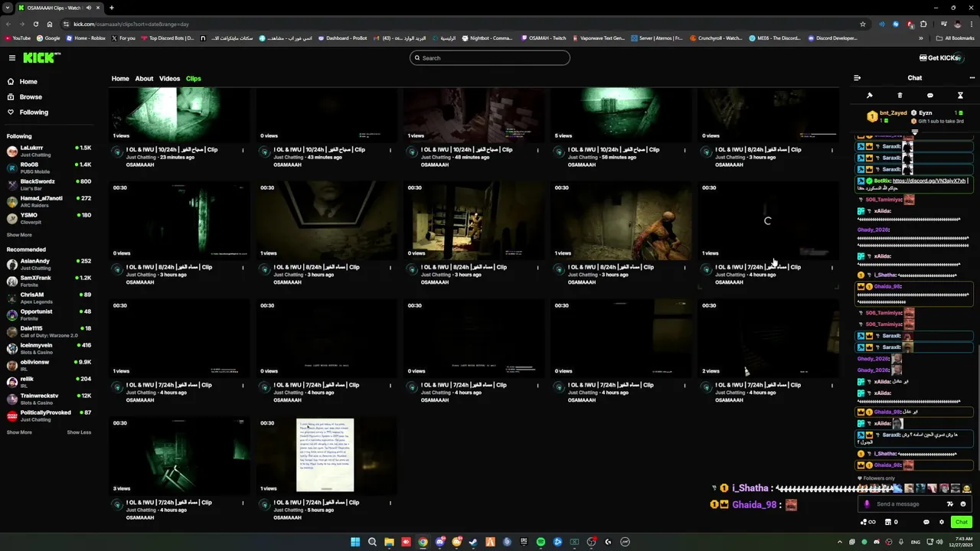Switch to channel Home tab
The height and width of the screenshot is (551, 980).
120,79
